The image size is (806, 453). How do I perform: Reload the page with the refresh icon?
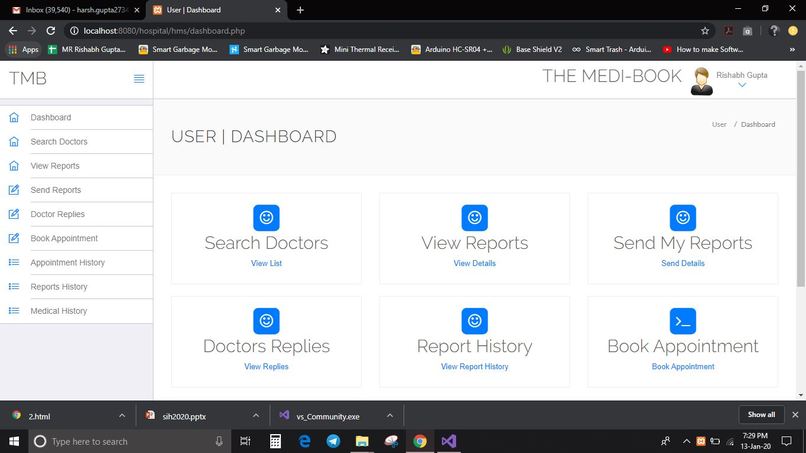pyautogui.click(x=50, y=31)
